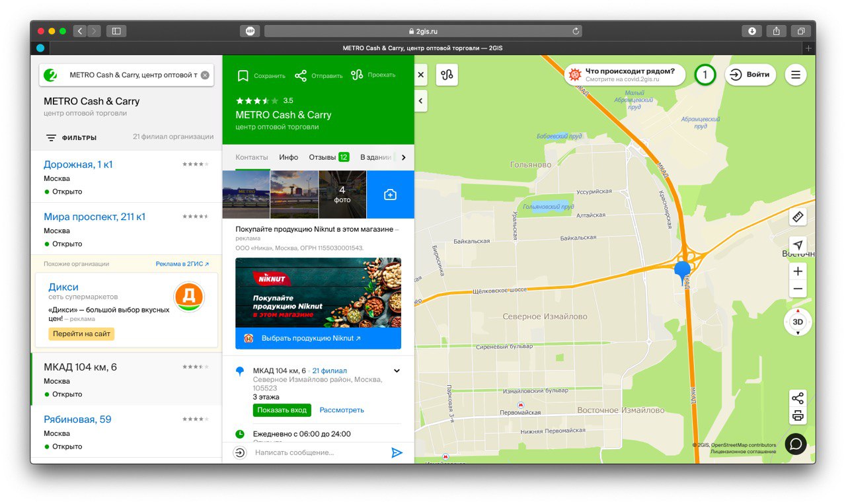Open a new tab with plus button

808,48
